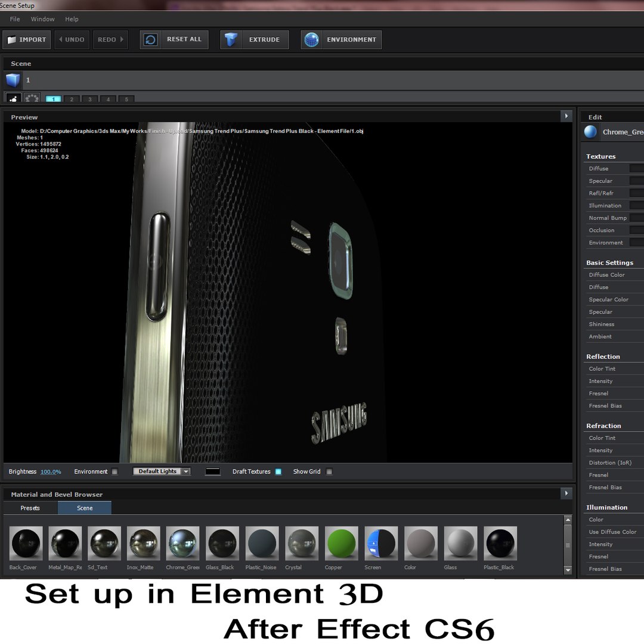The image size is (644, 644).
Task: Open the Help menu
Action: (72, 19)
